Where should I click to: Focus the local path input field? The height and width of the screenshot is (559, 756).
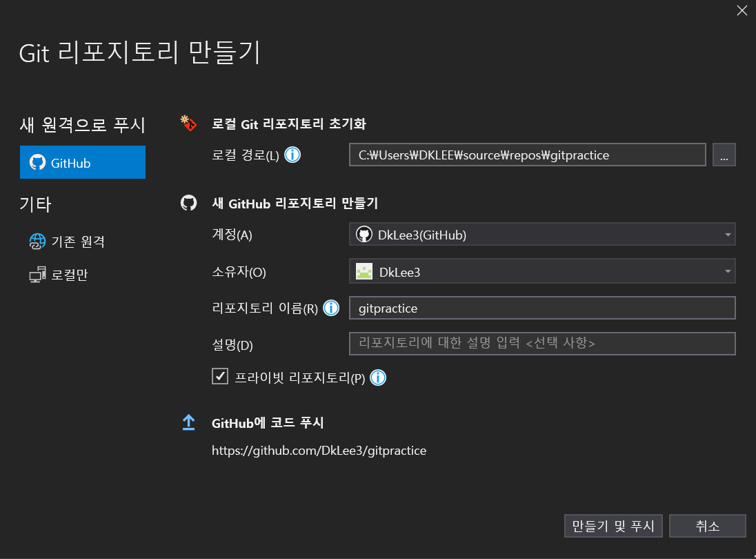click(x=528, y=155)
